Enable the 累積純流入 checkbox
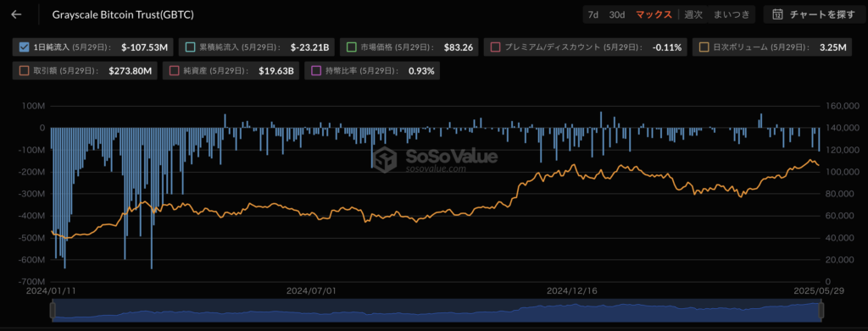Image resolution: width=868 pixels, height=331 pixels. (x=190, y=47)
